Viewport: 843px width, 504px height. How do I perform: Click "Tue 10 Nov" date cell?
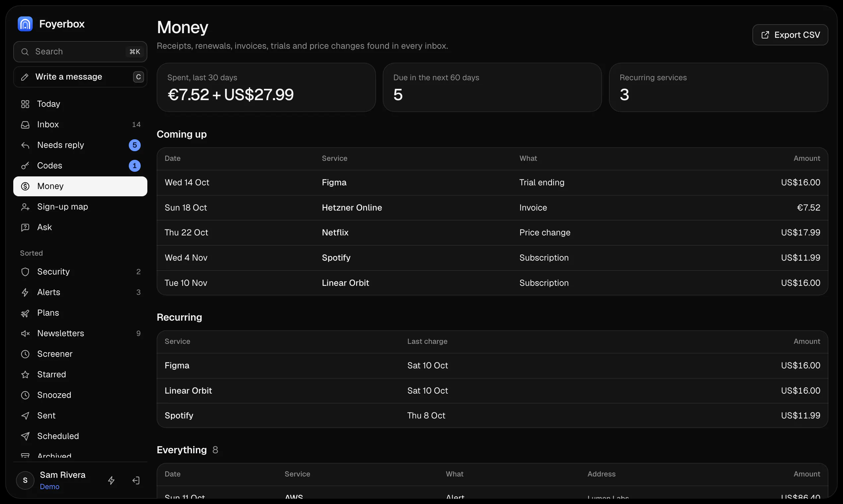[x=186, y=283]
